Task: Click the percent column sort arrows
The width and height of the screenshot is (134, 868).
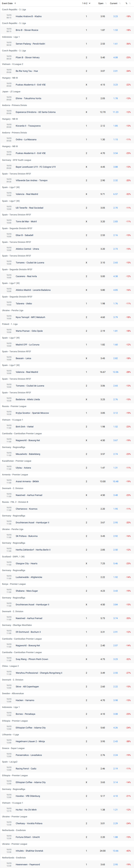Action: [130, 3]
